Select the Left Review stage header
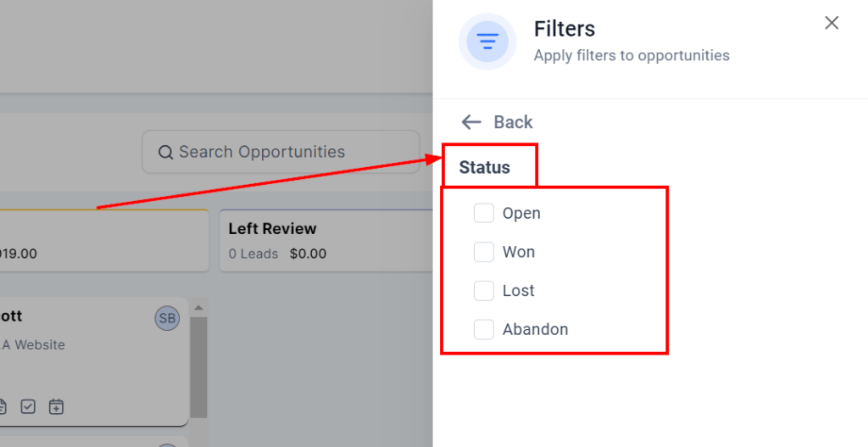This screenshot has width=868, height=447. point(272,229)
